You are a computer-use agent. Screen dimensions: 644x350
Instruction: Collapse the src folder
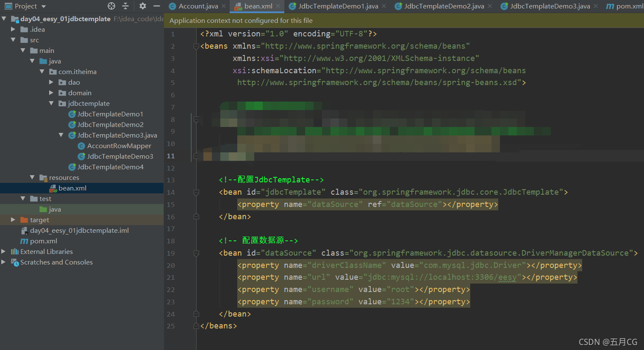(x=13, y=40)
